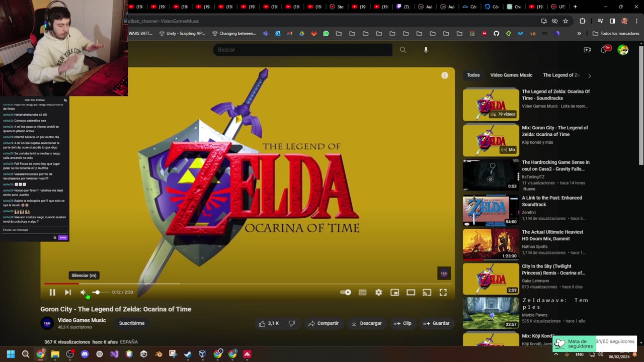This screenshot has width=644, height=362.
Task: Show hidden system tray icons
Action: pos(556,354)
